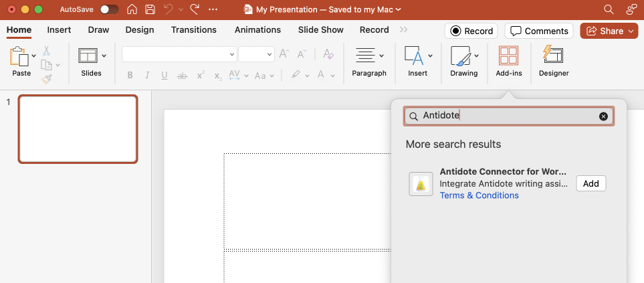
Task: Click the search magnifier in title bar
Action: pyautogui.click(x=609, y=10)
